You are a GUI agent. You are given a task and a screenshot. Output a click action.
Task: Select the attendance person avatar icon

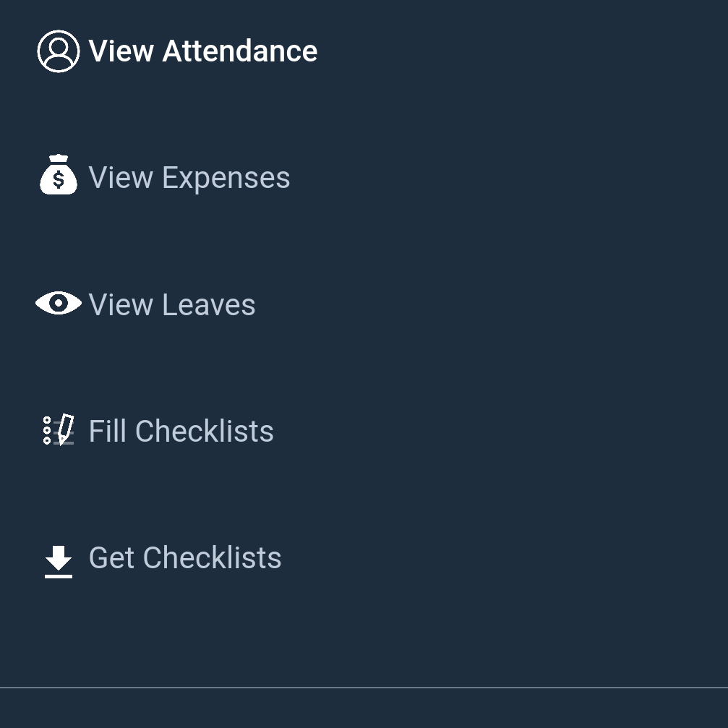59,51
